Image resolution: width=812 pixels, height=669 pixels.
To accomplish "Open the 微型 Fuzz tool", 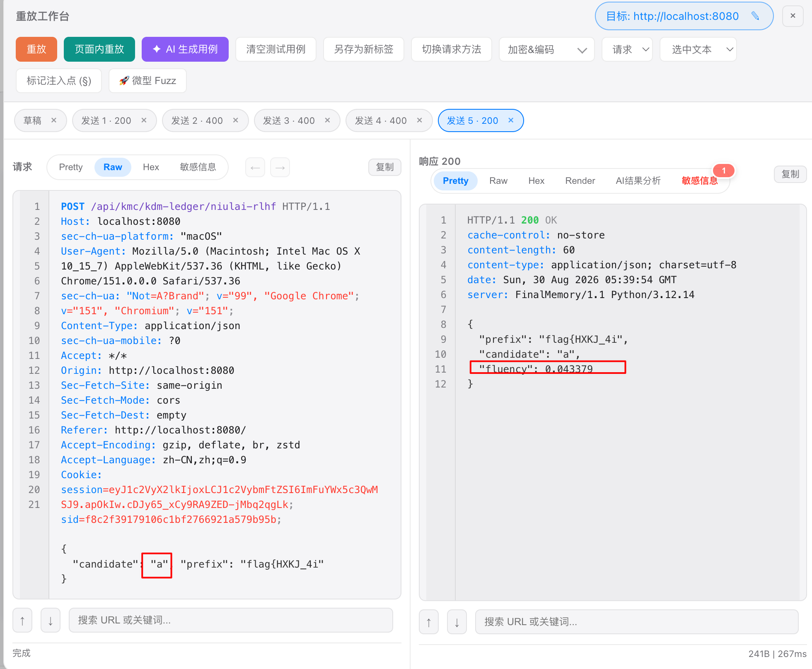I will [x=147, y=81].
